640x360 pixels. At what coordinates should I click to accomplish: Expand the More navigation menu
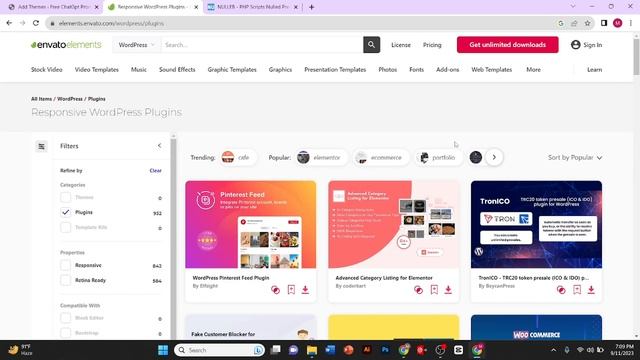(533, 70)
